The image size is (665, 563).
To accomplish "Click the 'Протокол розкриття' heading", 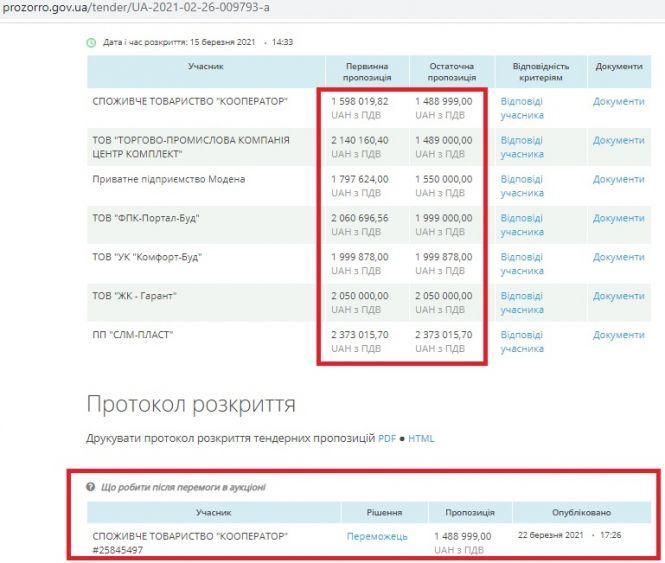I will [191, 404].
